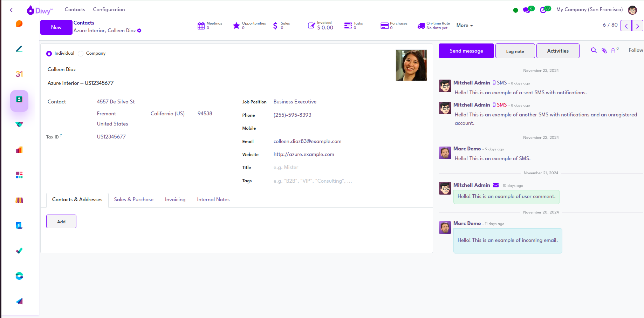
Task: Go to the next contact record
Action: point(638,26)
